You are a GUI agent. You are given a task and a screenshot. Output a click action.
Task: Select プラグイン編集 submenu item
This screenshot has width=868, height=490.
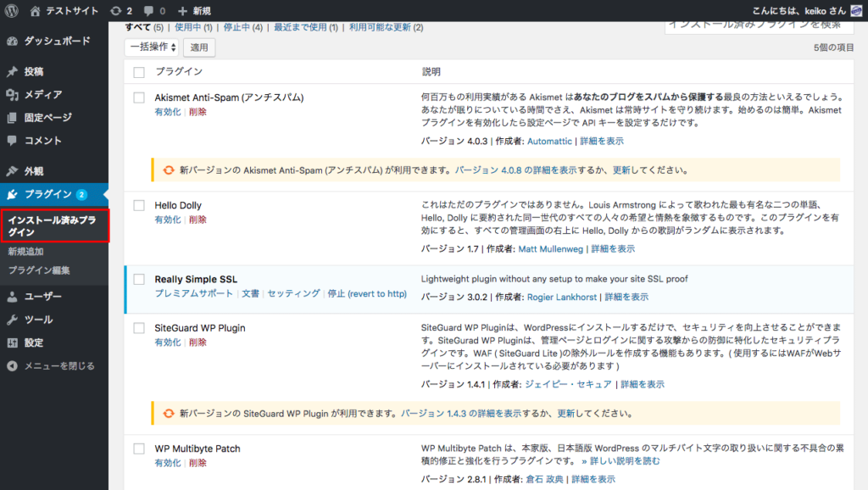(39, 270)
